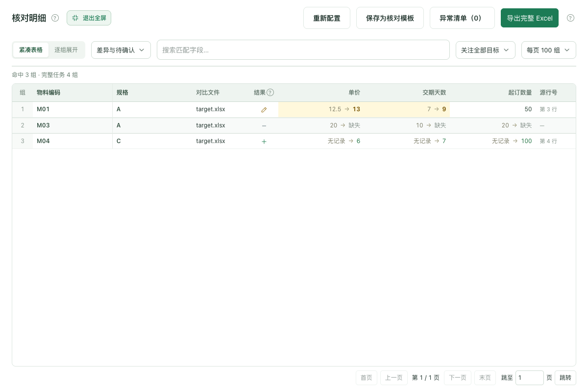This screenshot has width=588, height=392.
Task: Select the M03 material code cell
Action: pos(73,125)
